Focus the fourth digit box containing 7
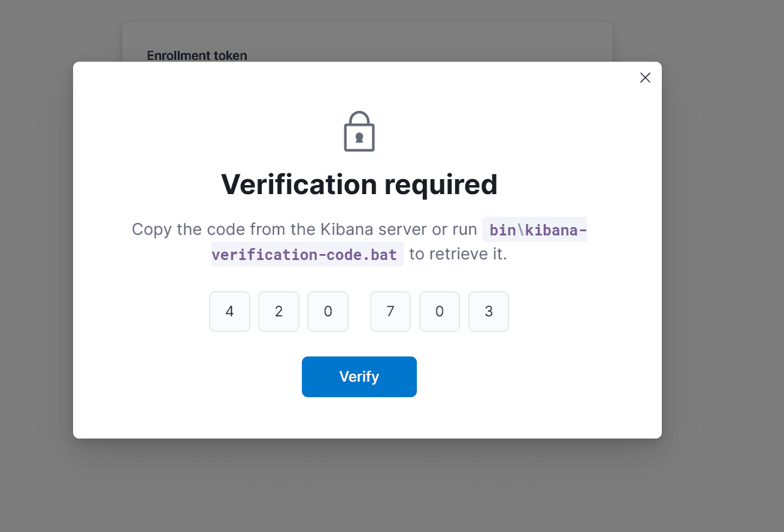 click(391, 312)
